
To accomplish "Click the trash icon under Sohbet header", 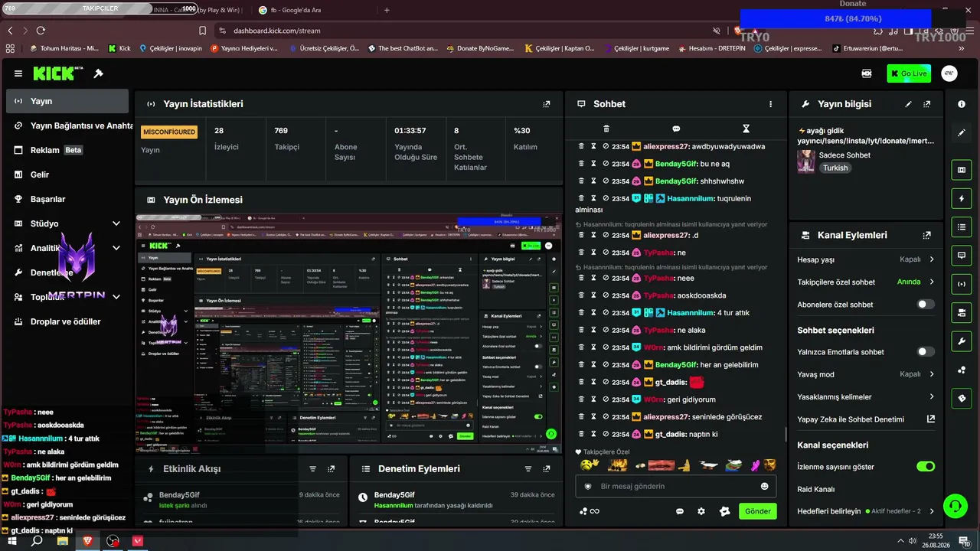I will point(606,129).
